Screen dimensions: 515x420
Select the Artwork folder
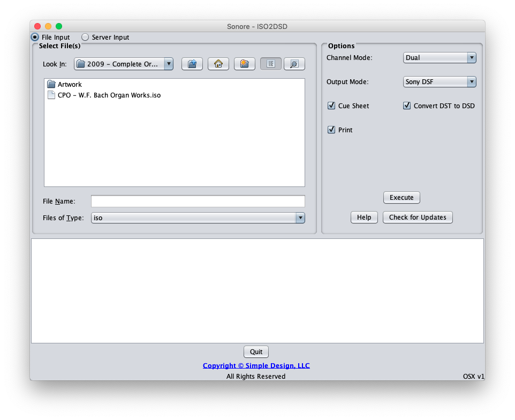[x=64, y=85]
